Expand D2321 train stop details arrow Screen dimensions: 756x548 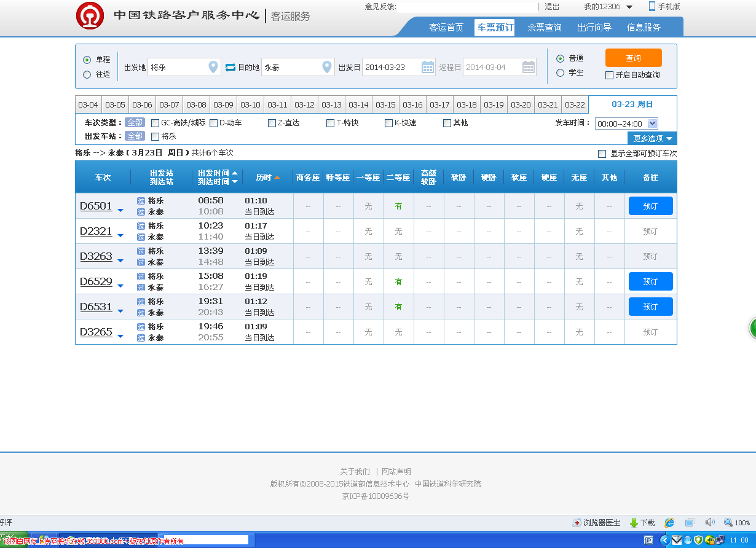(120, 235)
